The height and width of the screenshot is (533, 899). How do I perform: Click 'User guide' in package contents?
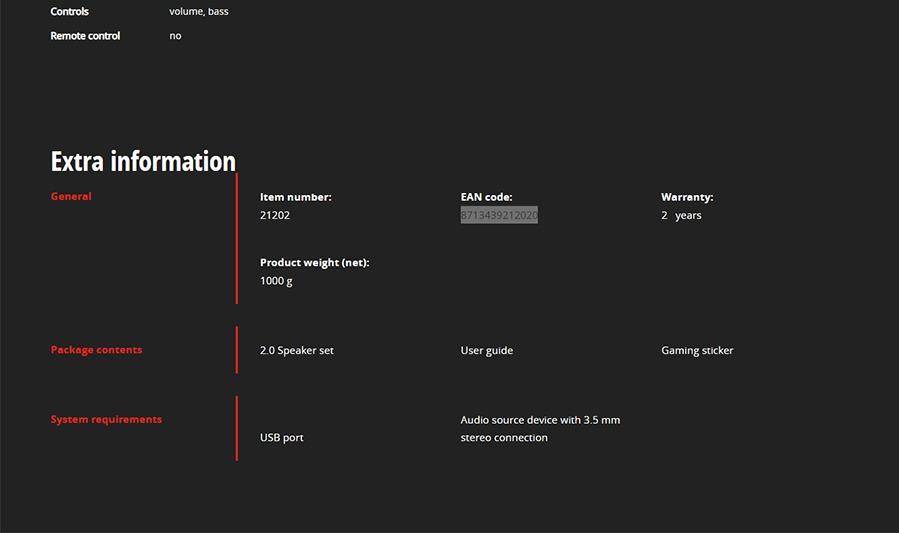coord(487,351)
